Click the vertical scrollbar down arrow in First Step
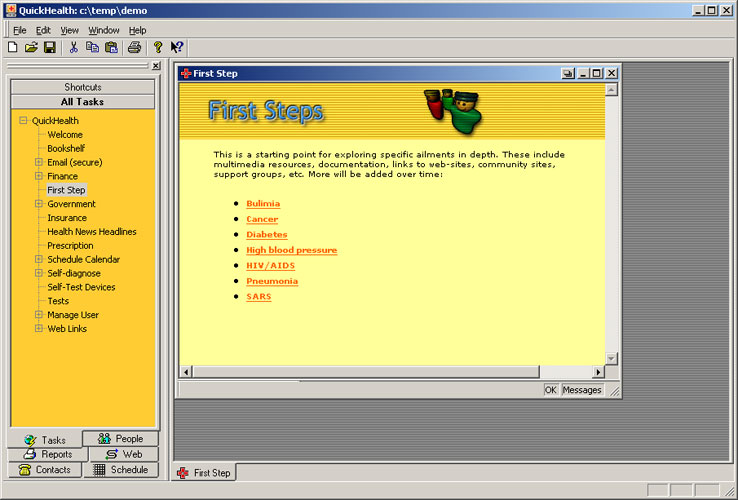This screenshot has width=738, height=500. click(612, 358)
